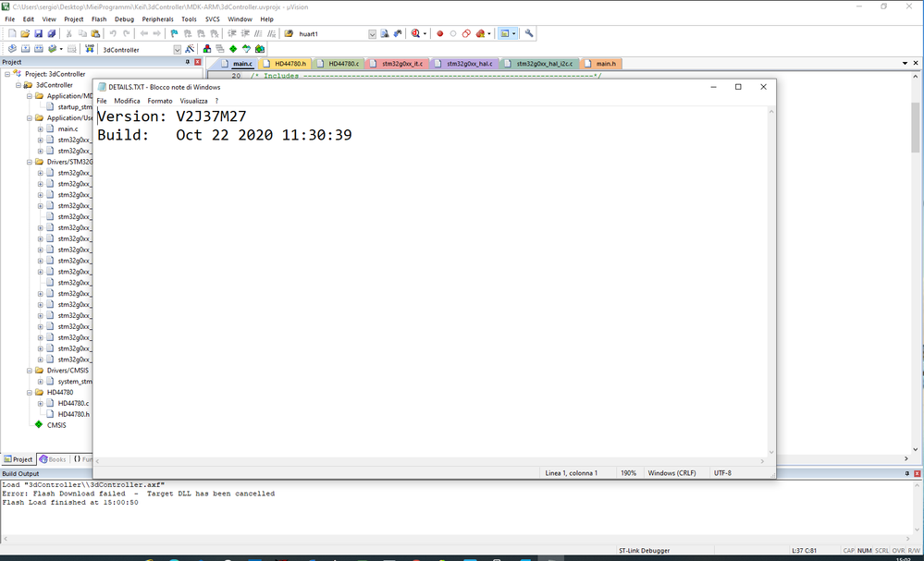Image resolution: width=924 pixels, height=561 pixels.
Task: Start the debug session via magnifier icon
Action: [415, 33]
